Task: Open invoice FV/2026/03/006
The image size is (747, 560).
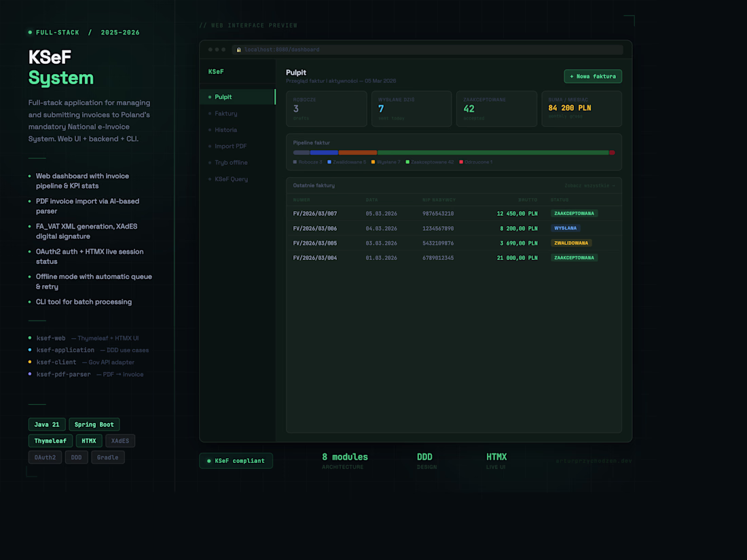Action: (x=315, y=229)
